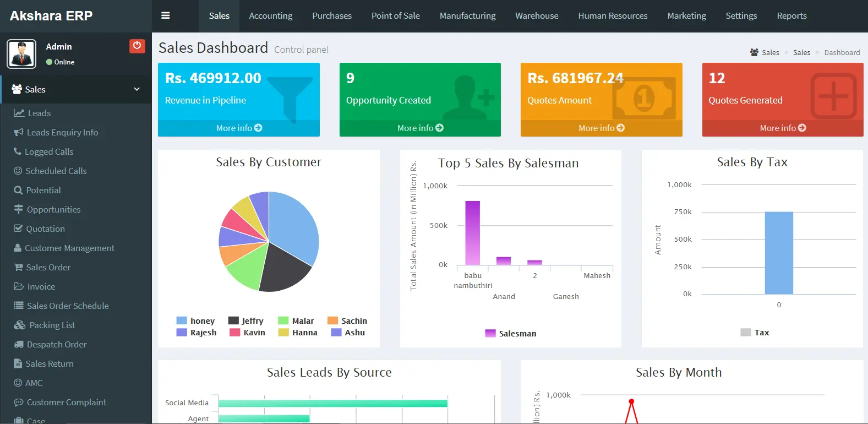Open the Warehouse menu

coord(537,16)
